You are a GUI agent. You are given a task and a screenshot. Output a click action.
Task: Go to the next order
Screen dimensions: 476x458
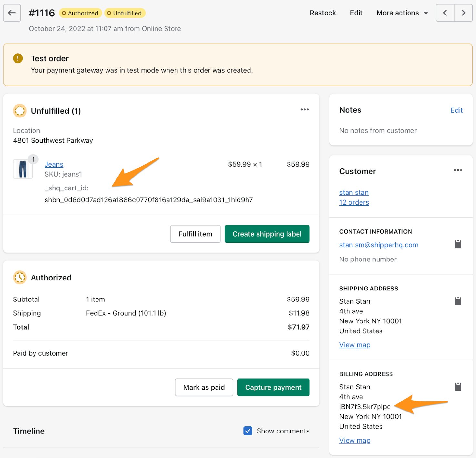pyautogui.click(x=463, y=13)
